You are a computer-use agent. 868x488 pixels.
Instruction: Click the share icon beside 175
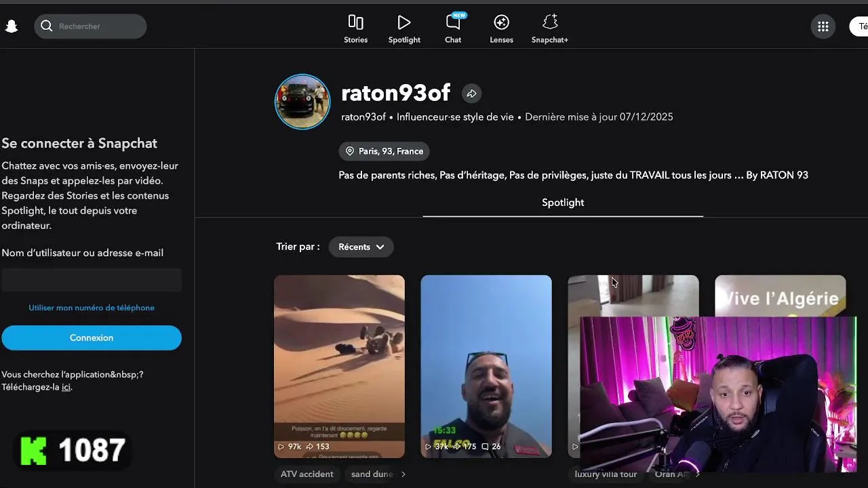point(456,447)
